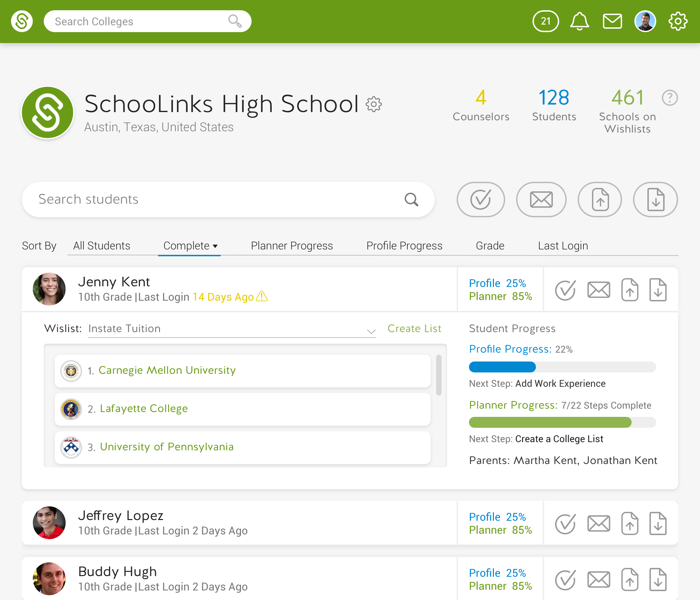Click the Buddy Hugh name

[x=117, y=572]
